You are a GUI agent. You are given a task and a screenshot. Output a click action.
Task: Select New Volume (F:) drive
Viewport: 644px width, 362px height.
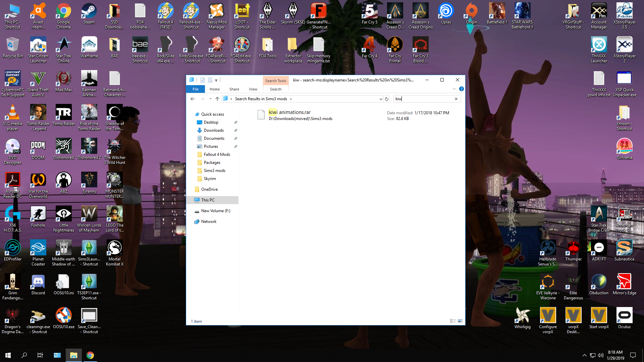[215, 211]
